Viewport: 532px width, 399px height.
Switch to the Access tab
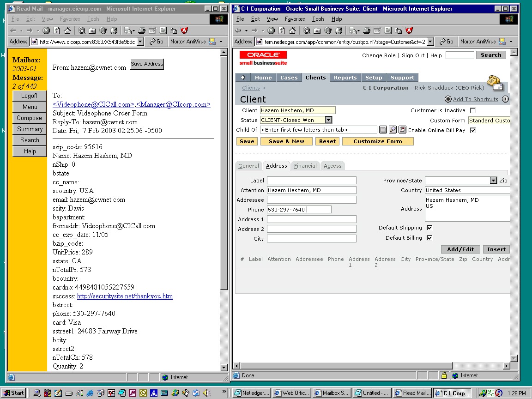tap(332, 166)
